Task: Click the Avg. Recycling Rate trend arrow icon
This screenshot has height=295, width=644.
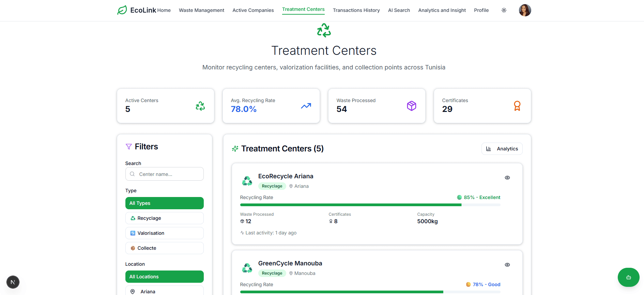Action: click(x=306, y=106)
